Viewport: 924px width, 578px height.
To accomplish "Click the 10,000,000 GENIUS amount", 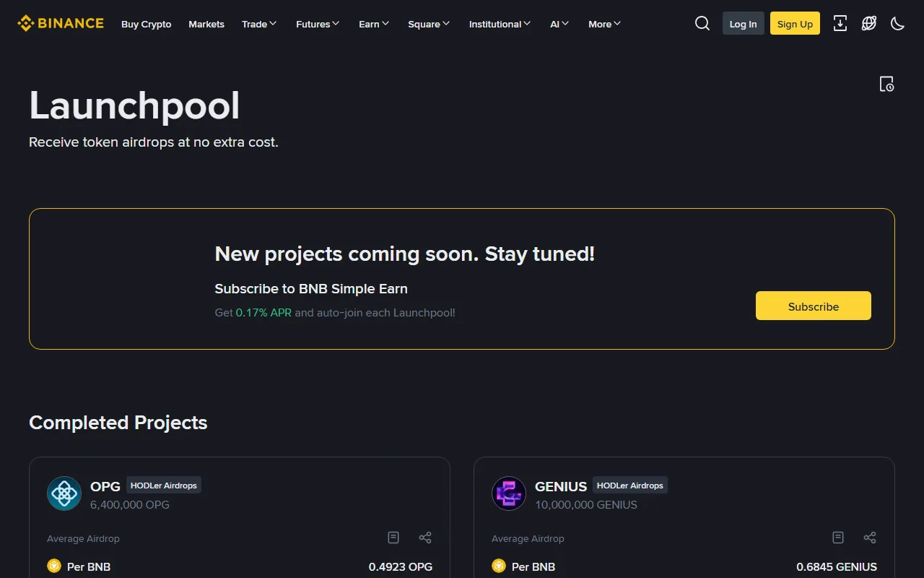I will [x=586, y=505].
